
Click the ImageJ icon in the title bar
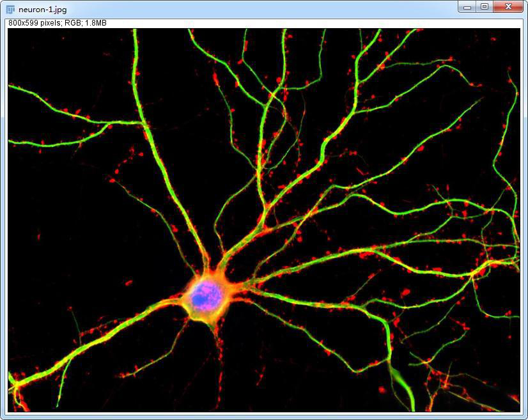[10, 10]
